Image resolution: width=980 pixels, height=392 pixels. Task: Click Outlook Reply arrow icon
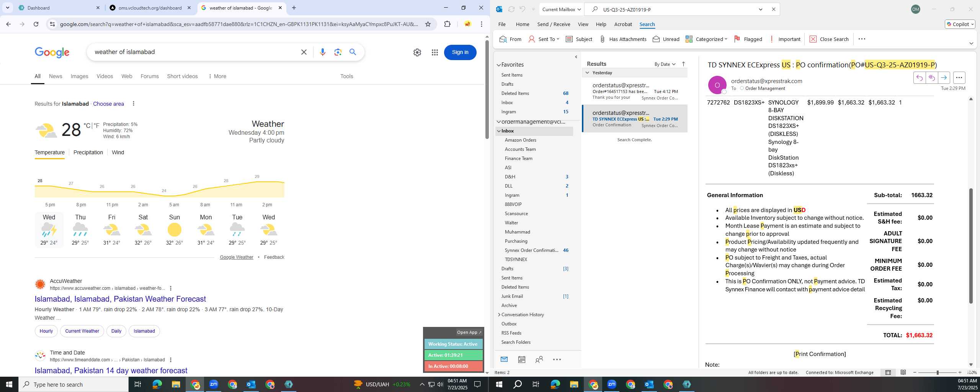click(919, 78)
